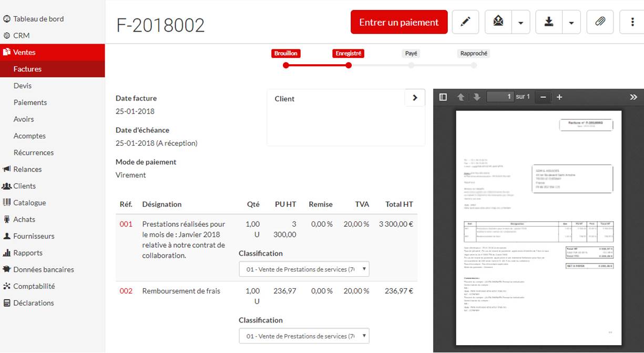The image size is (644, 353).
Task: Zoom in the PDF with the plus icon
Action: [559, 97]
